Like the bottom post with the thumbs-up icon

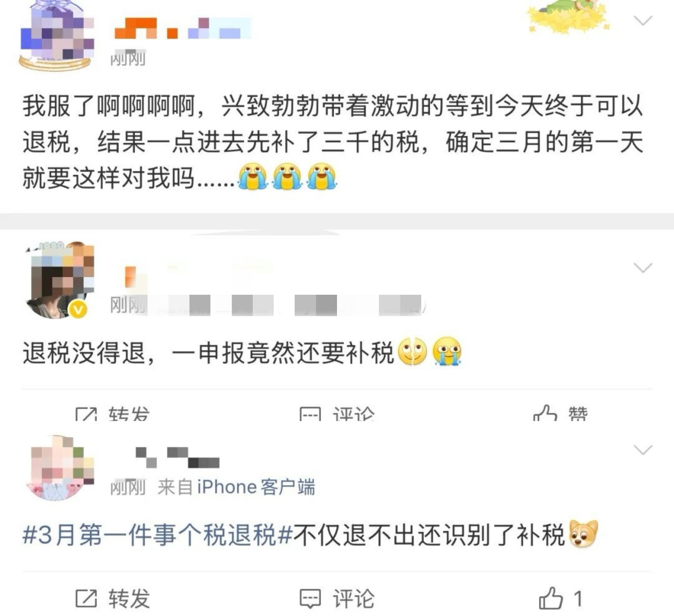(x=551, y=598)
